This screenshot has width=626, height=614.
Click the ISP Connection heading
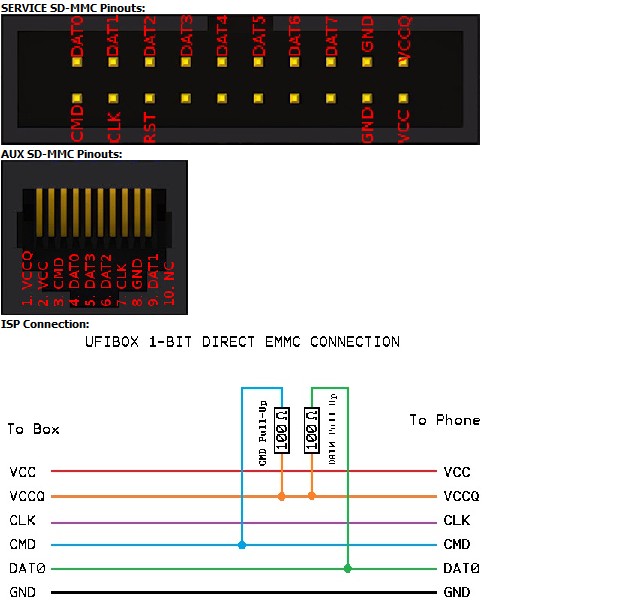pos(45,324)
